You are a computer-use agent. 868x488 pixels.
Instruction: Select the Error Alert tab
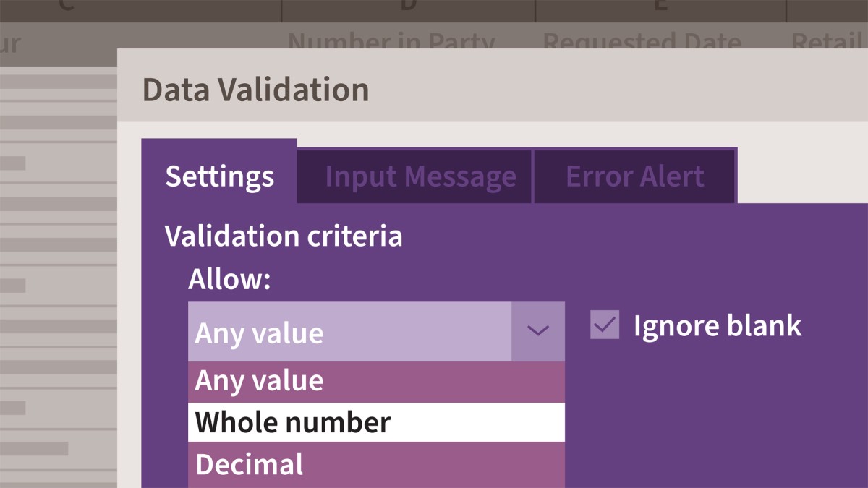(x=634, y=176)
